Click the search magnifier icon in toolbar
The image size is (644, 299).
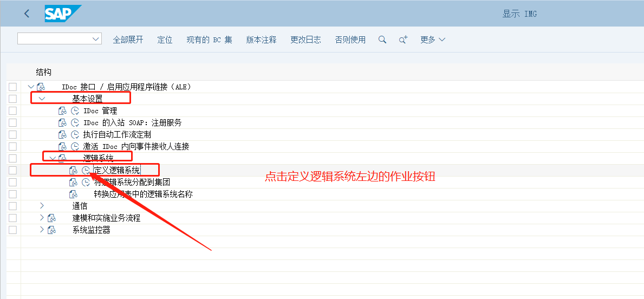(382, 40)
